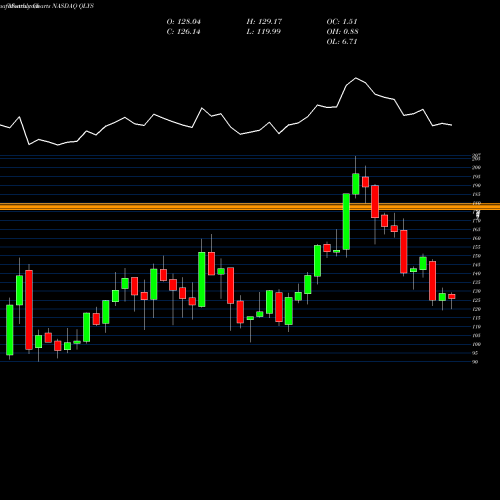500x500 pixels.
Task: Select the open value O: 128.04
Action: (184, 22)
